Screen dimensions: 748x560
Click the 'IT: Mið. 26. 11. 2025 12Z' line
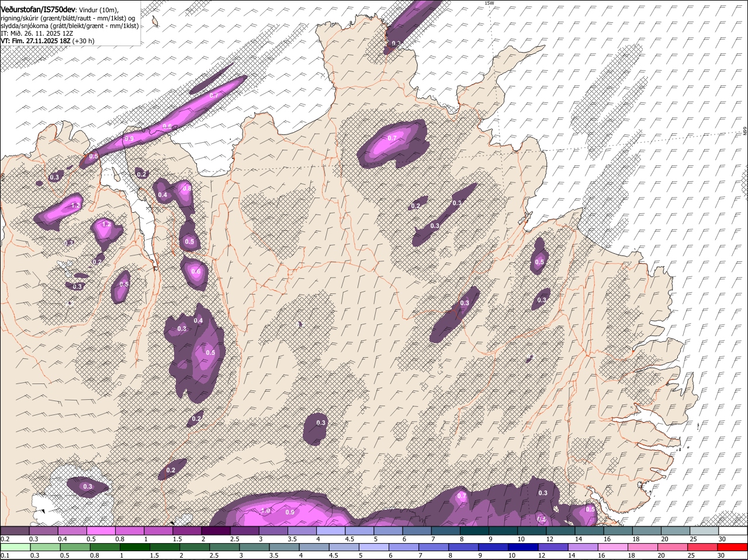point(37,33)
